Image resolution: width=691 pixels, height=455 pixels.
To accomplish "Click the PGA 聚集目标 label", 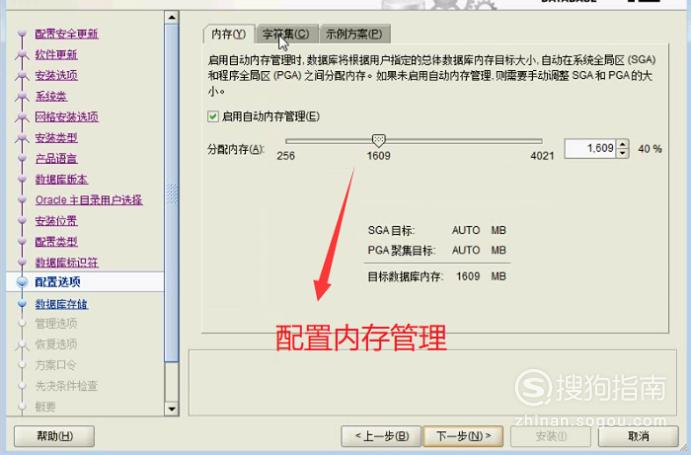I will 401,250.
